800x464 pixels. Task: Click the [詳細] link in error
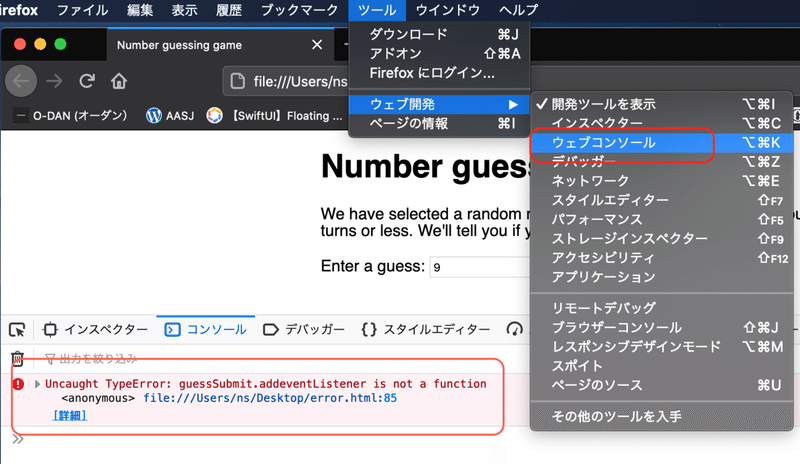tap(70, 416)
